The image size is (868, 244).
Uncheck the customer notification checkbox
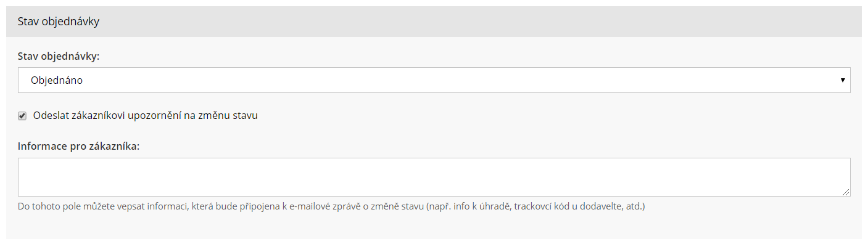click(x=22, y=116)
